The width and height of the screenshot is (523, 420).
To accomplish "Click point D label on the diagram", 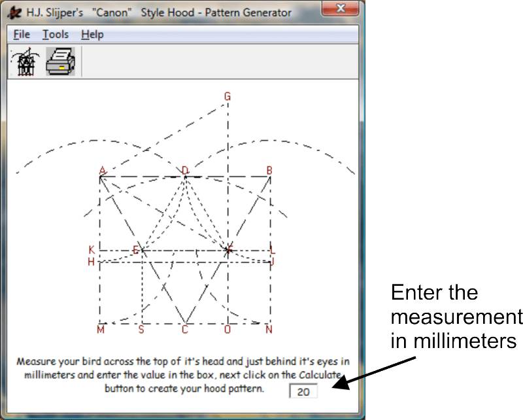I will 185,171.
